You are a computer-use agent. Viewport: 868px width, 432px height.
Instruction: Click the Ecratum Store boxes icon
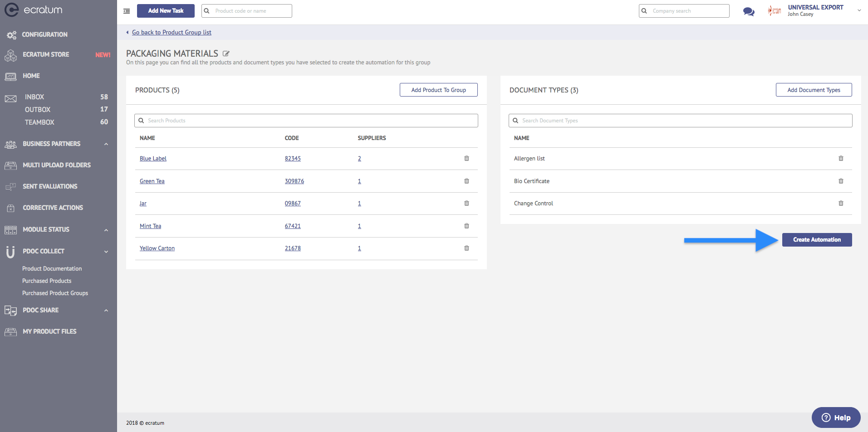click(10, 55)
